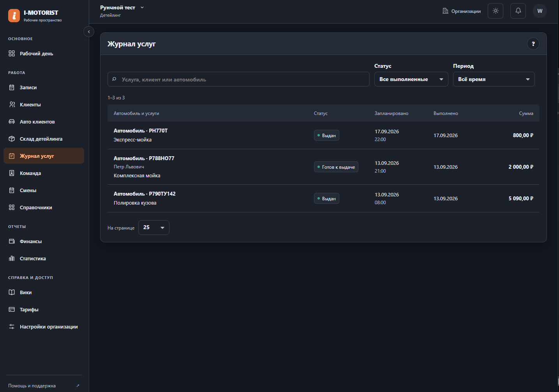This screenshot has width=559, height=392.
Task: Open the РН770Т Экспресс-мойка row
Action: pyautogui.click(x=323, y=135)
